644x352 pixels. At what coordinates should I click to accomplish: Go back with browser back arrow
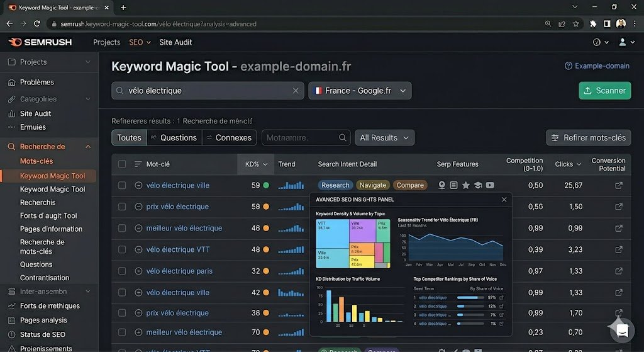(9, 24)
